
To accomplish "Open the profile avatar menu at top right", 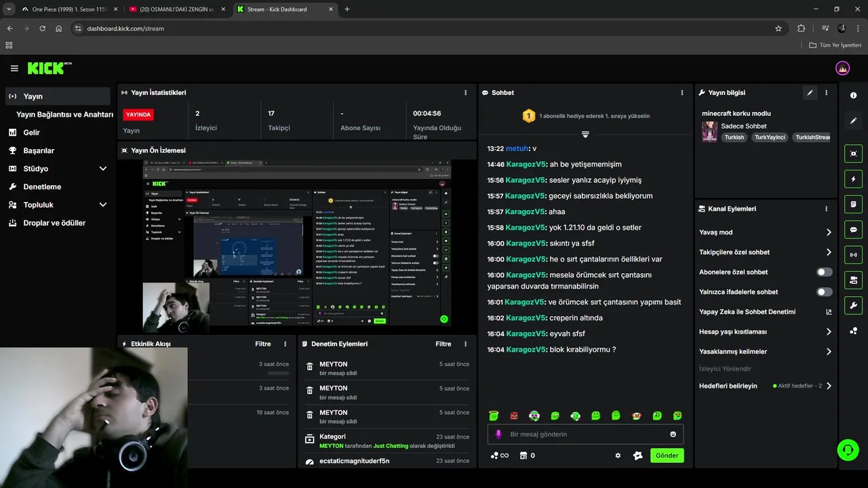I will (x=842, y=68).
